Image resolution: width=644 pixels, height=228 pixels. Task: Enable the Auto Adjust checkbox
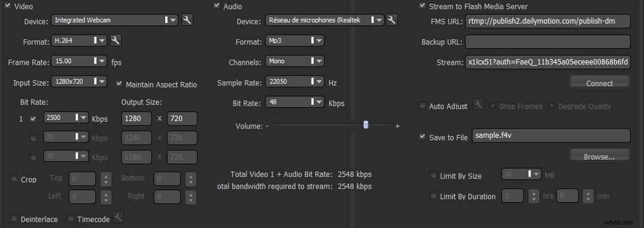(x=422, y=106)
